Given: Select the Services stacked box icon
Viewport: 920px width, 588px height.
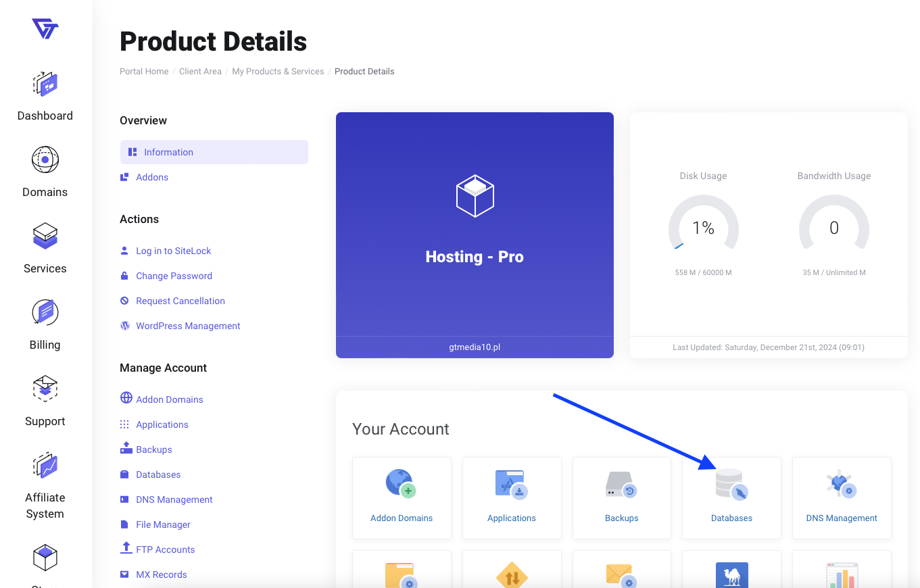Looking at the screenshot, I should pos(45,237).
